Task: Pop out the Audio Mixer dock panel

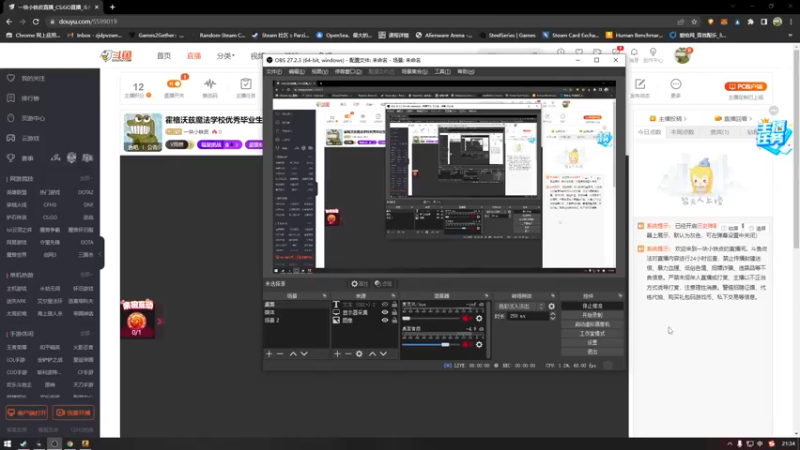Action: 486,296
